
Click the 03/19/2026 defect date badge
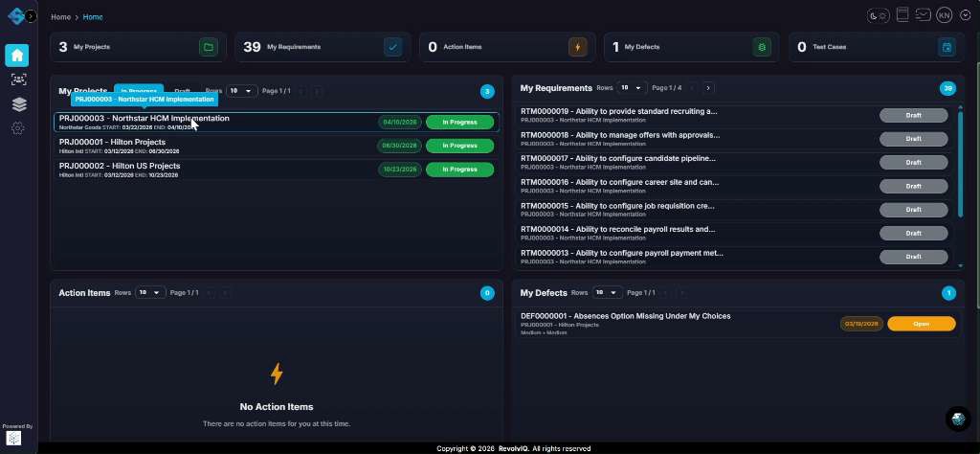861,324
